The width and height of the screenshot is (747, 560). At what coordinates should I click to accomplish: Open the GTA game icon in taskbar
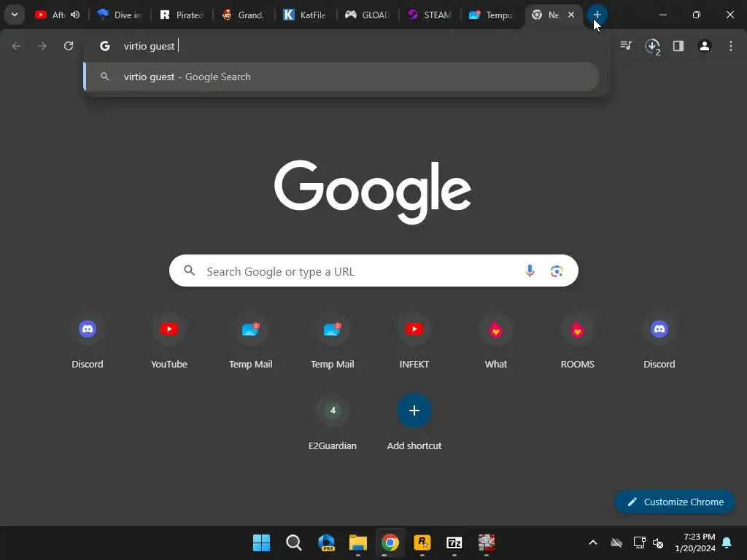pyautogui.click(x=487, y=542)
